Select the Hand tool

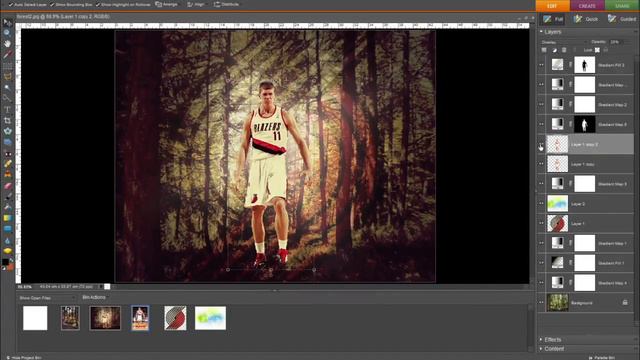7,44
